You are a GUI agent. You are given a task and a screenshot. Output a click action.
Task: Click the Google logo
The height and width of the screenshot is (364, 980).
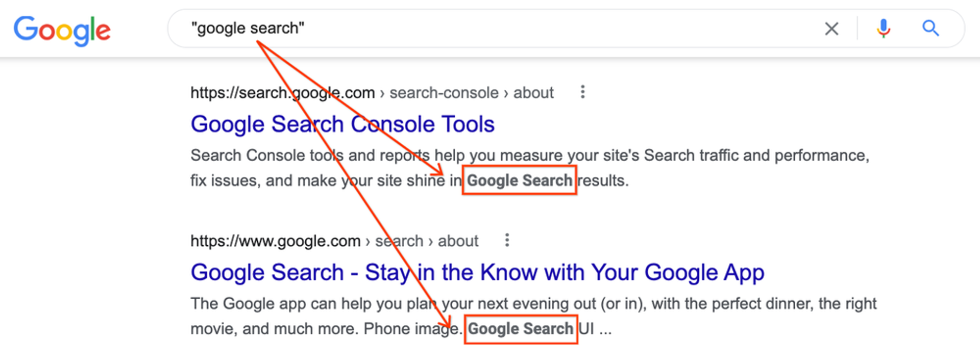point(61,30)
